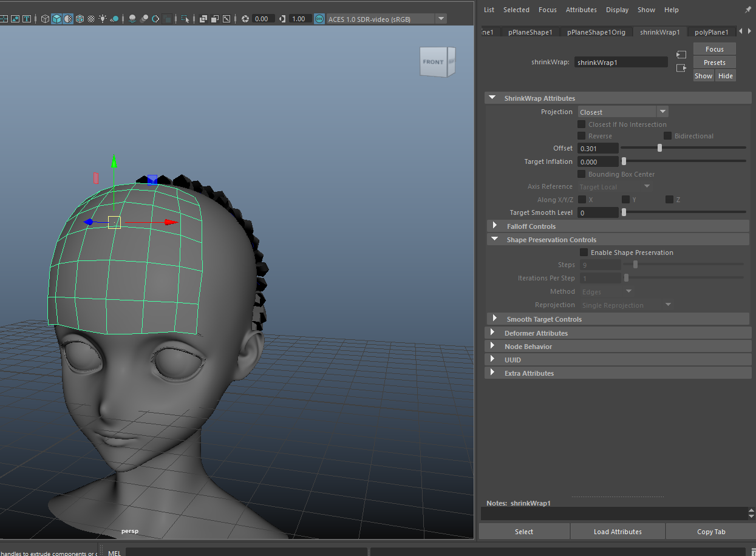Image resolution: width=756 pixels, height=556 pixels.
Task: Tick the Reverse checkbox
Action: pos(581,136)
